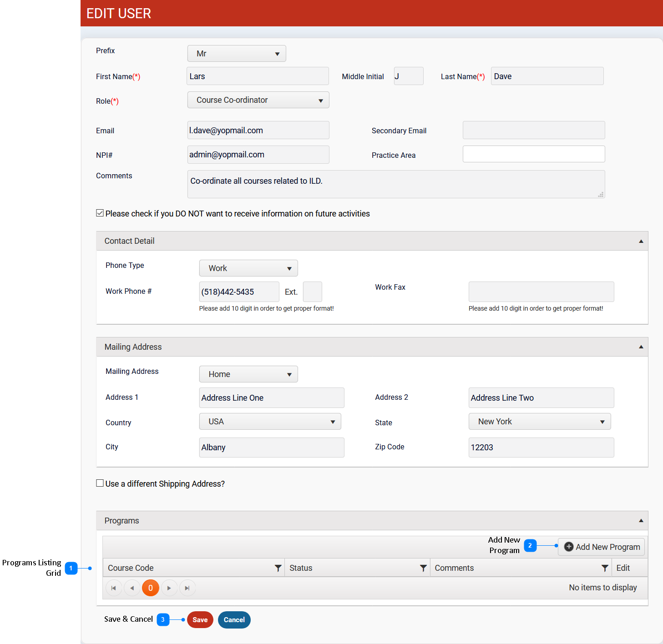Screen dimensions: 663x644
Task: Open the Role dropdown
Action: [258, 100]
